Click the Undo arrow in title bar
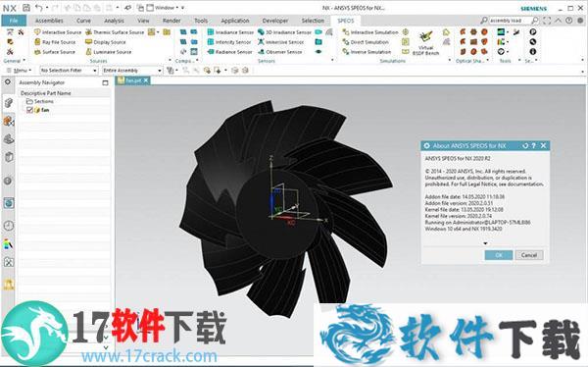Screen dimensions: 588x367 [38, 8]
